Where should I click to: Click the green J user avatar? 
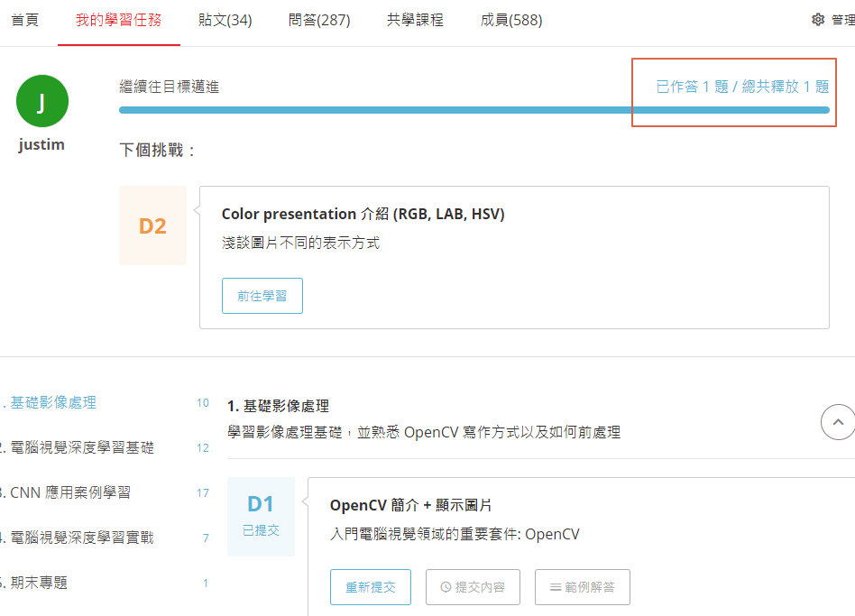[42, 101]
